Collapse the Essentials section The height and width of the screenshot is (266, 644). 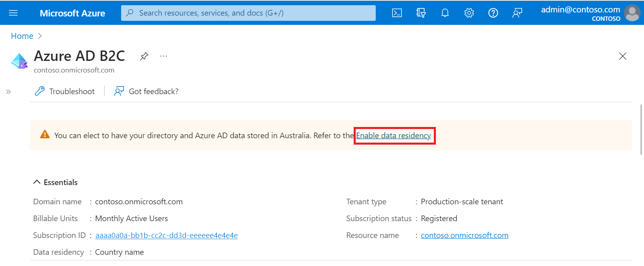[x=37, y=182]
